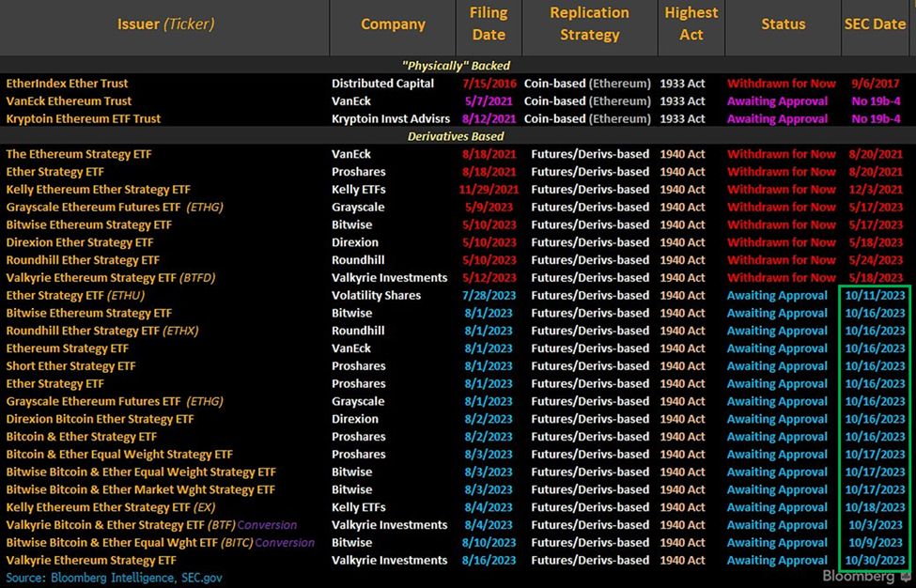Click the Company column header
916x588 pixels.
coord(393,24)
